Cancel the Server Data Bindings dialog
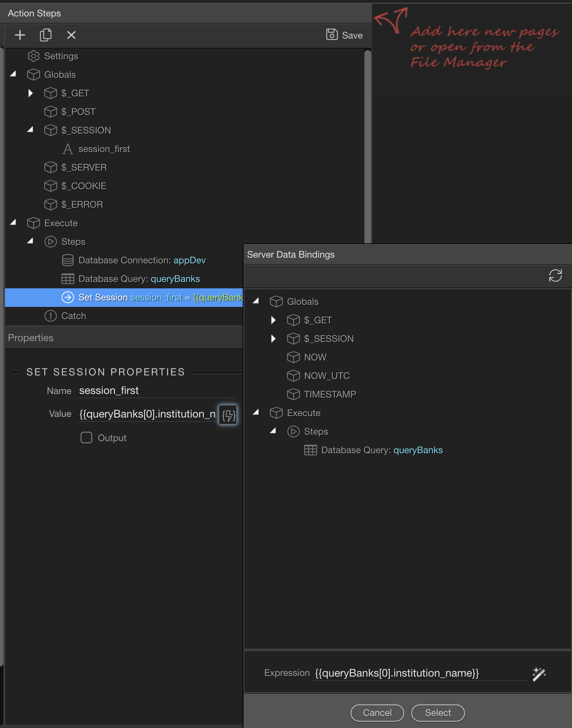The image size is (572, 728). point(377,713)
